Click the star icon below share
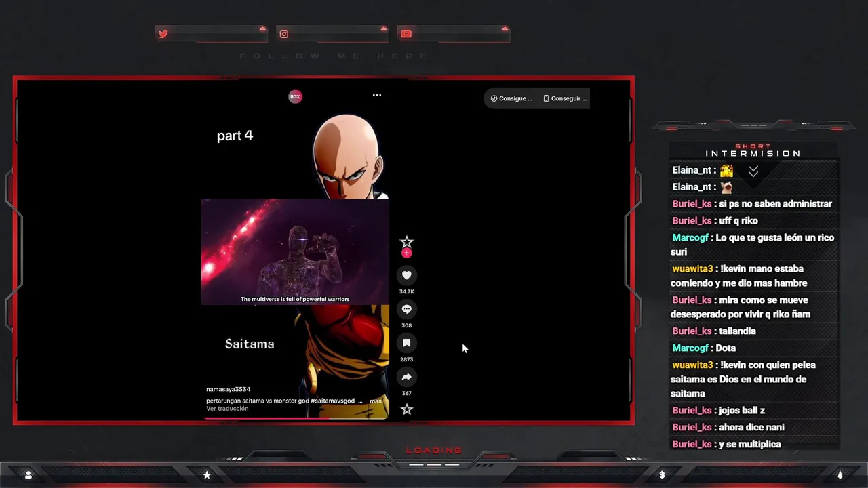868x488 pixels. click(406, 409)
